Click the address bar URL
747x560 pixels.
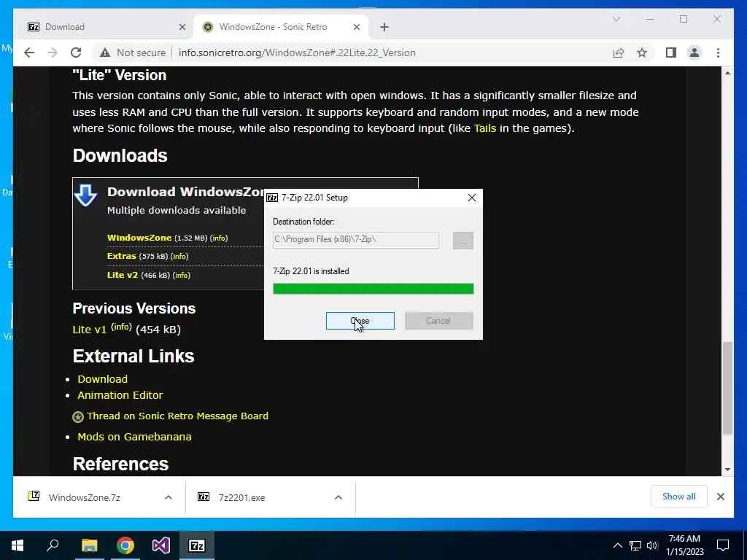(297, 52)
